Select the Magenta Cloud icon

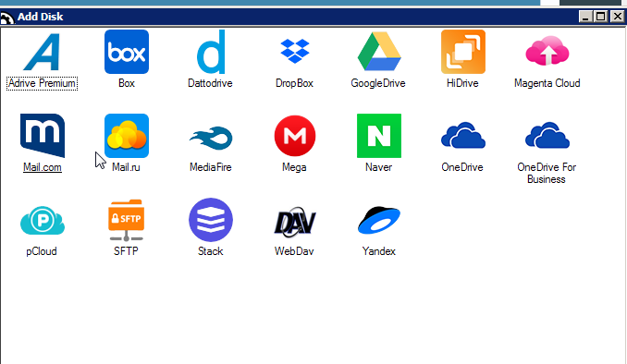pyautogui.click(x=547, y=51)
